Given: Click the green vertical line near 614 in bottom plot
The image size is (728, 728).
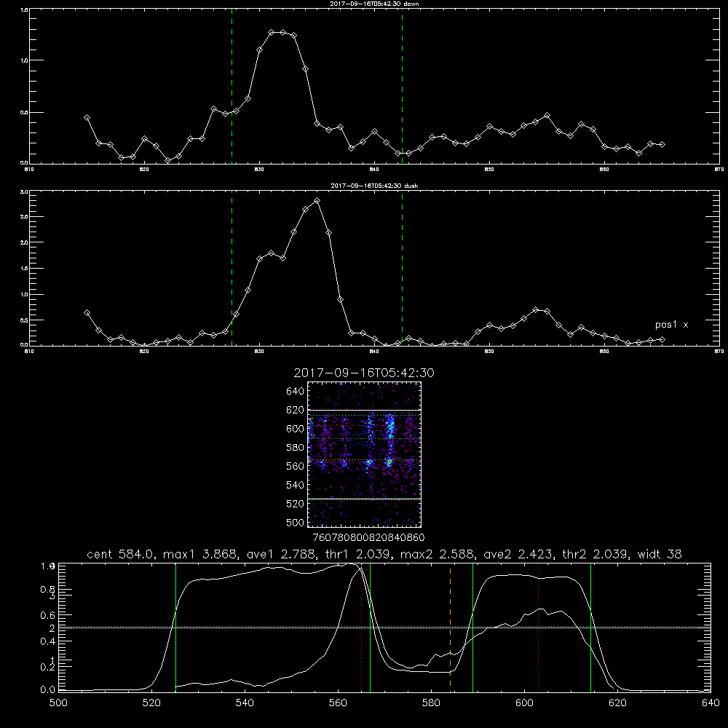Looking at the screenshot, I should pyautogui.click(x=590, y=627).
